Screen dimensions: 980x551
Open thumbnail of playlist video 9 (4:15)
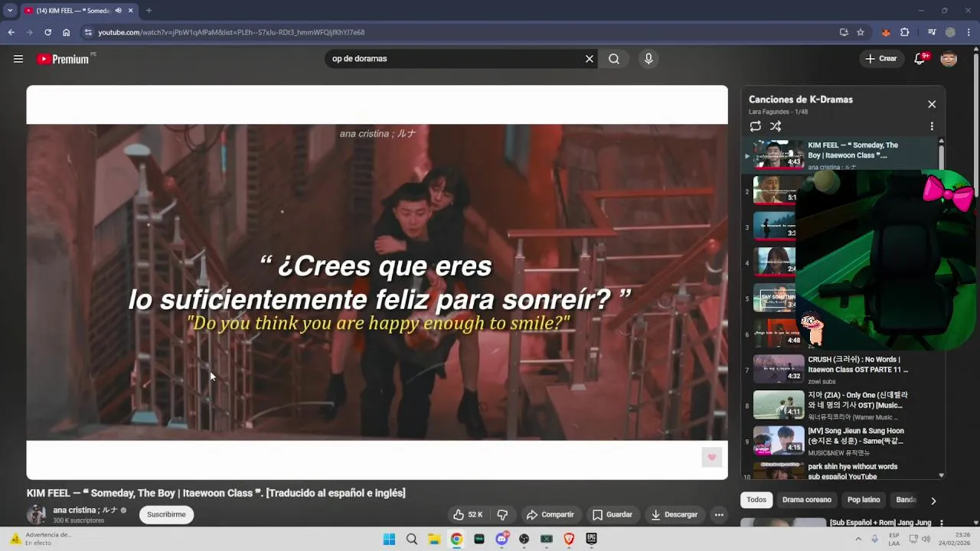coord(779,441)
